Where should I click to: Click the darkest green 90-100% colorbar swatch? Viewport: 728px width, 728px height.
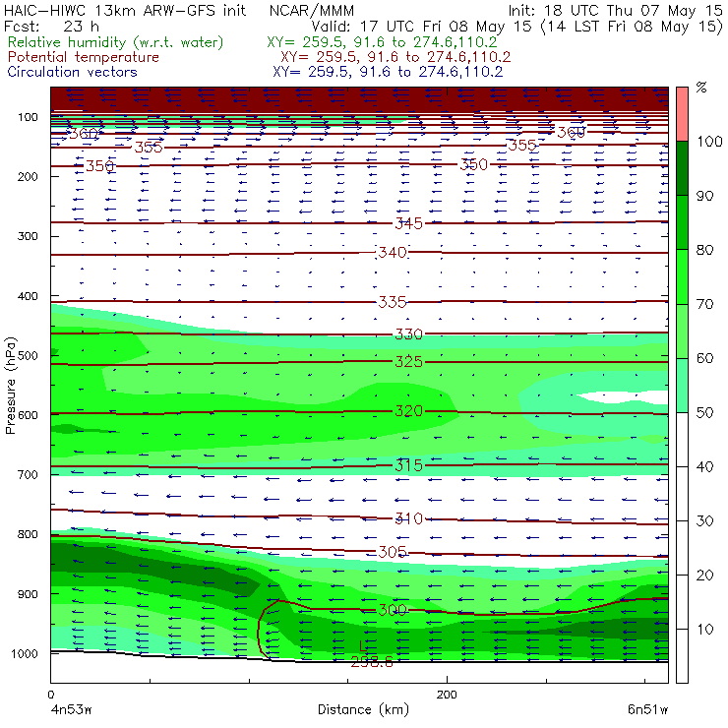click(x=682, y=168)
